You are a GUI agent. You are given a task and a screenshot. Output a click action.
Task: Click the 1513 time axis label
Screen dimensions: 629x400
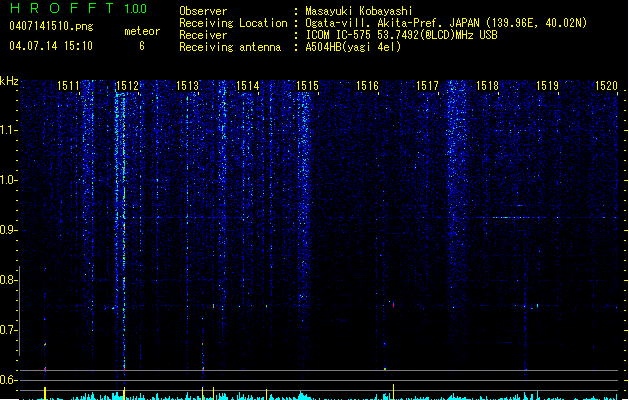click(187, 86)
